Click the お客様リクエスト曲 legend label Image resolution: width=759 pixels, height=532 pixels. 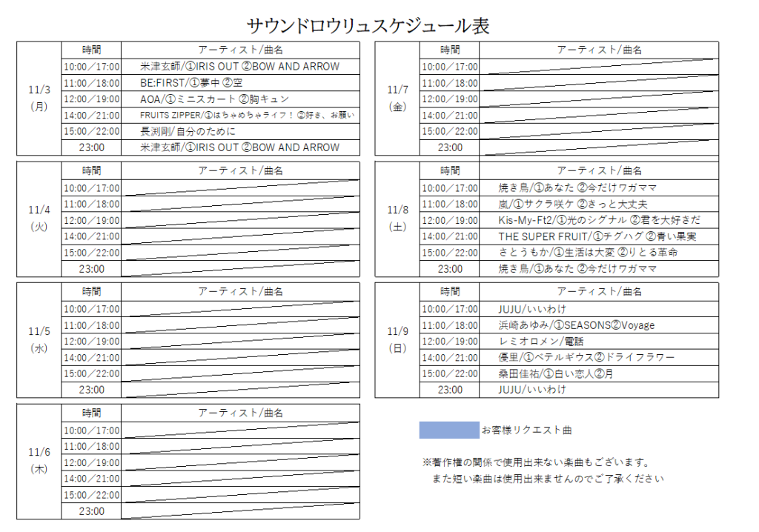526,430
